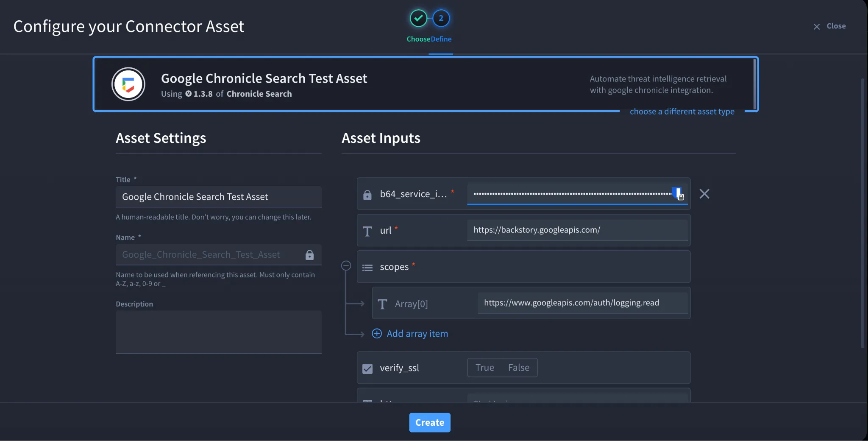Click the step 2 Define circle
This screenshot has width=868, height=441.
click(x=441, y=18)
